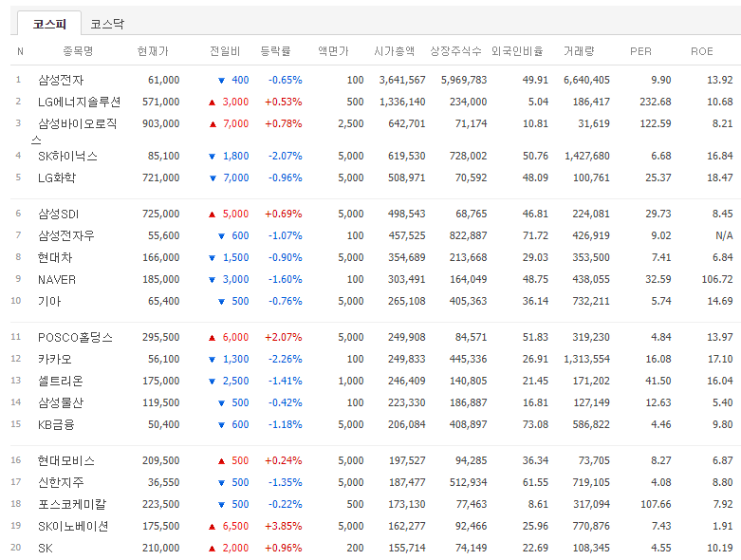Click the SK이노베이션 stock link
The width and height of the screenshot is (741, 560).
tap(73, 526)
